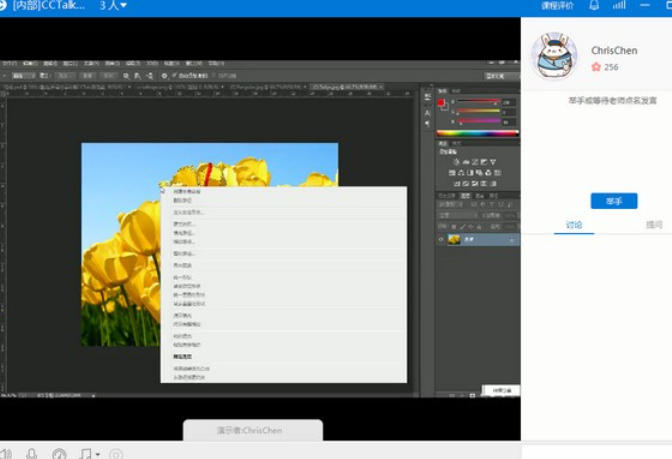The image size is (672, 459).
Task: Add a Photo Filter adjustment layer
Action: coord(479,173)
